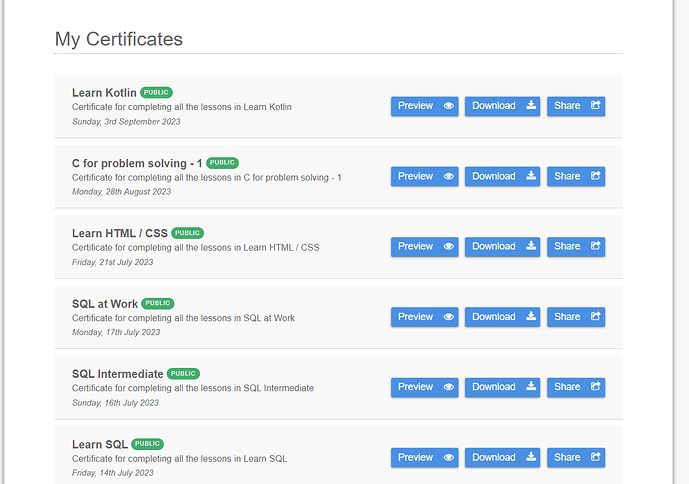Screen dimensions: 689x484
Task: Share the SQL at Work certificate
Action: tap(576, 317)
